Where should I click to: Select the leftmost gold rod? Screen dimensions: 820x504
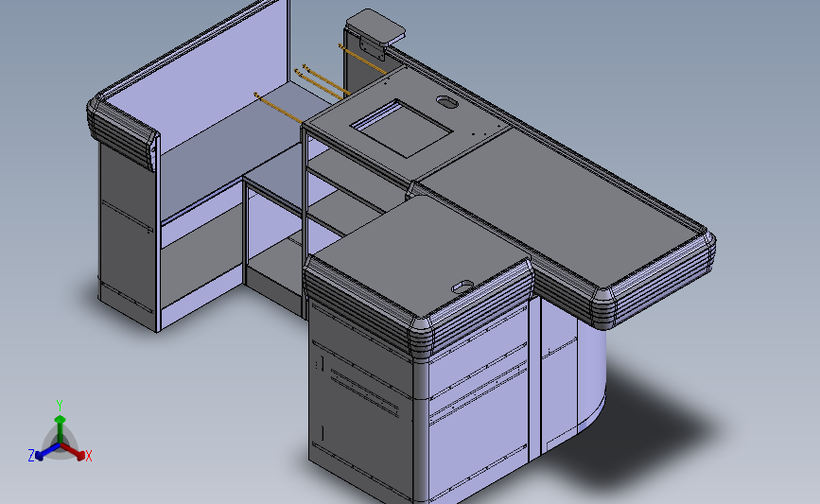pos(277,107)
